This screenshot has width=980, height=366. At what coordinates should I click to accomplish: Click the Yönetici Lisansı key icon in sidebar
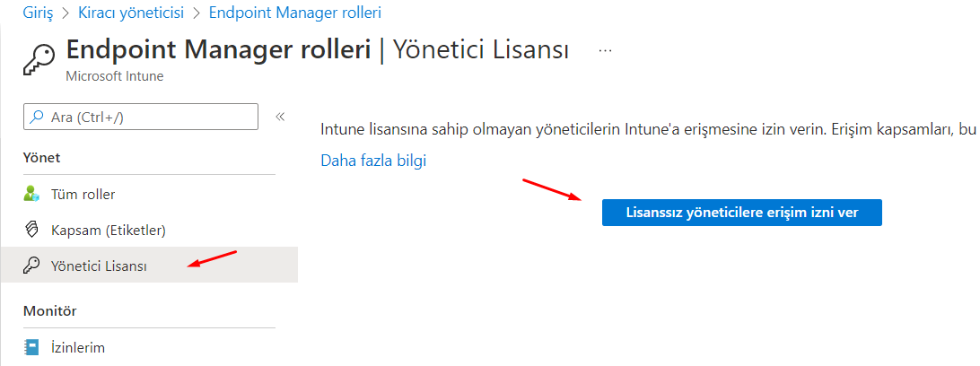pos(32,266)
